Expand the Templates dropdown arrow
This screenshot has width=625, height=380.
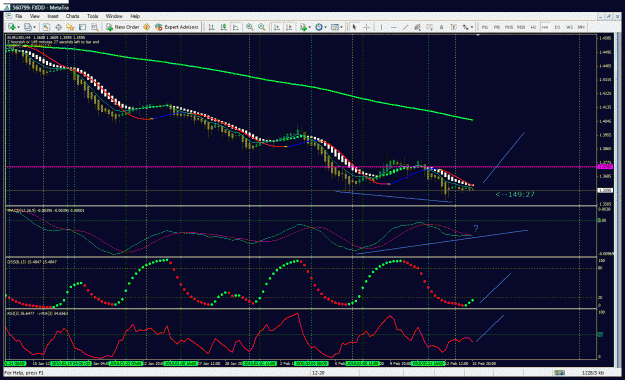[342, 27]
